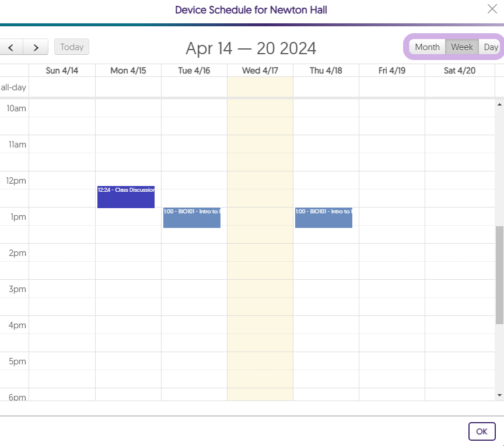Switch to Day view
This screenshot has width=504, height=446.
[491, 47]
